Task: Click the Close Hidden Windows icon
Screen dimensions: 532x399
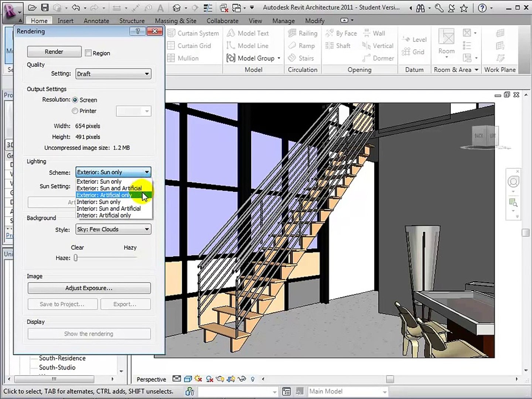Action: tap(224, 7)
